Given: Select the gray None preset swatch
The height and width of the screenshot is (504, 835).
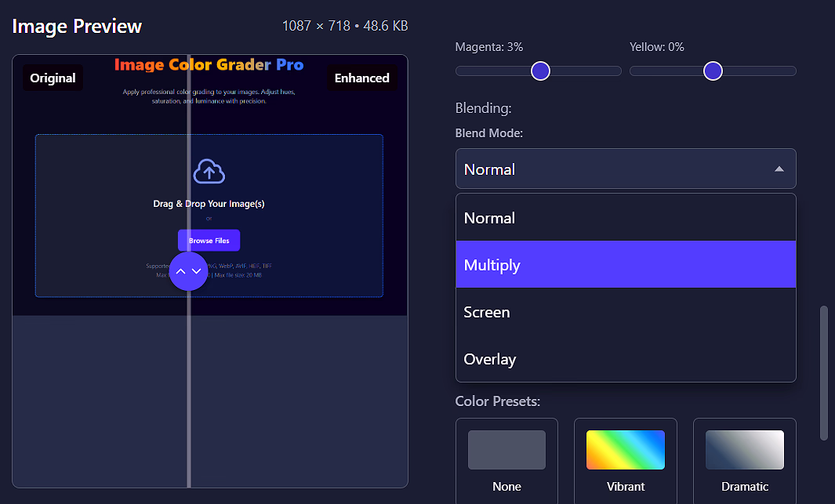Looking at the screenshot, I should point(506,450).
